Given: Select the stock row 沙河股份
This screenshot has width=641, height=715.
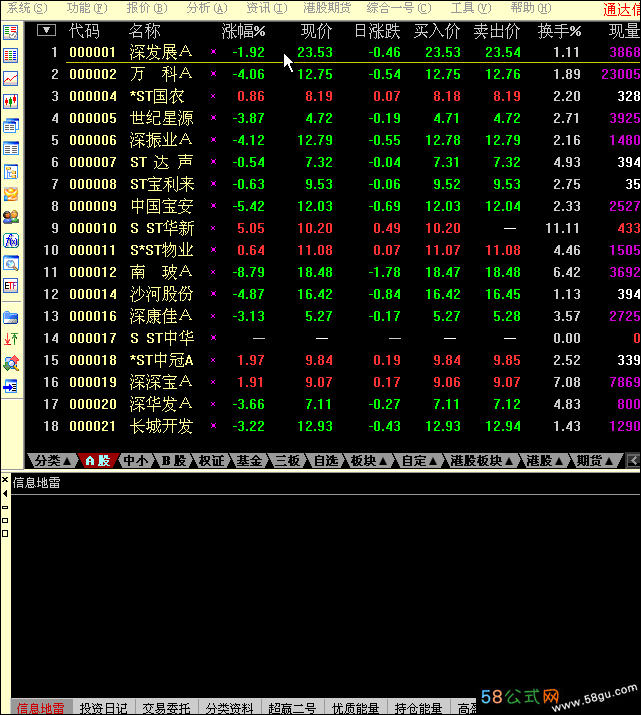Looking at the screenshot, I should point(333,294).
